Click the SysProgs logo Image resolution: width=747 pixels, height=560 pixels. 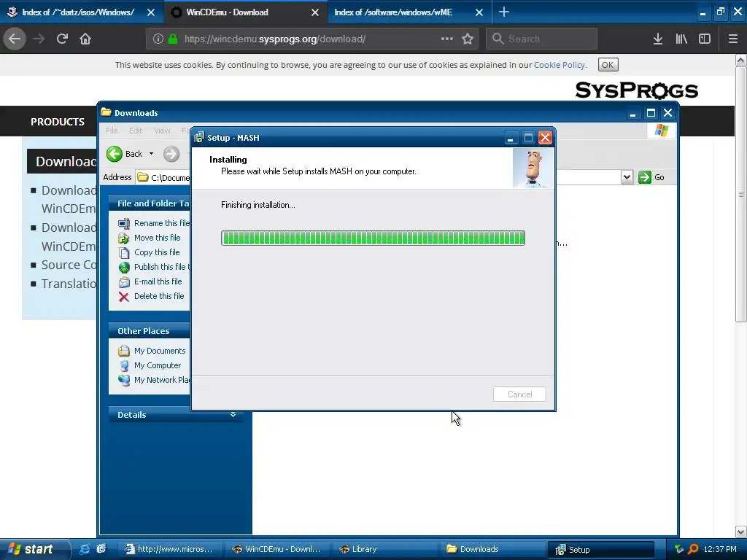point(636,90)
